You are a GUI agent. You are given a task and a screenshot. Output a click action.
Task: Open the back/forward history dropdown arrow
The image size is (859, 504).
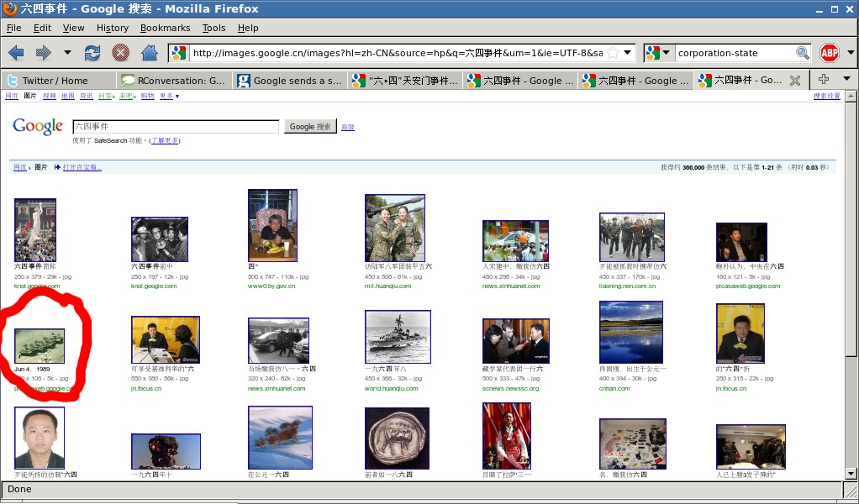[67, 53]
